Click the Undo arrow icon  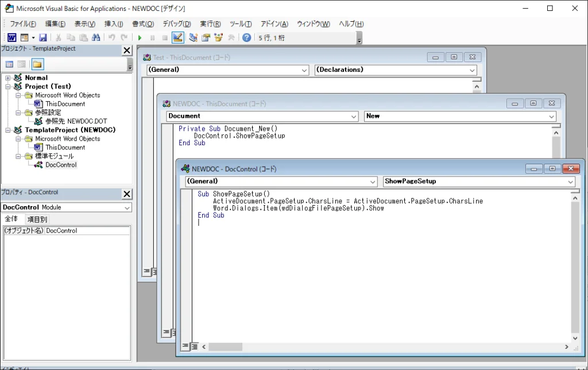tap(112, 37)
